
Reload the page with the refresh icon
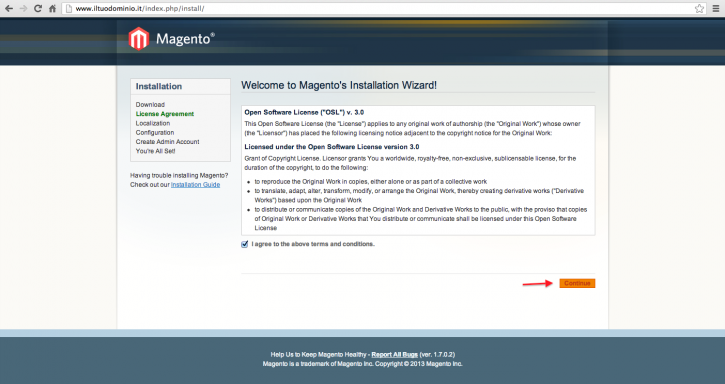coord(38,8)
